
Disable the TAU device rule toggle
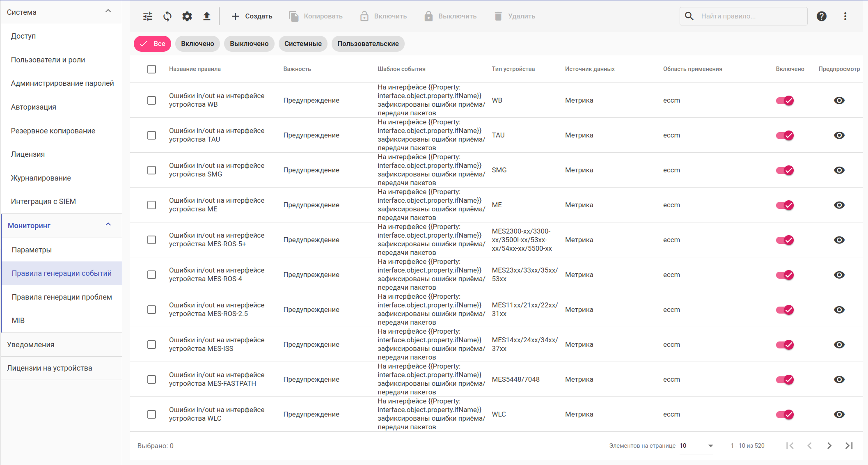click(785, 135)
